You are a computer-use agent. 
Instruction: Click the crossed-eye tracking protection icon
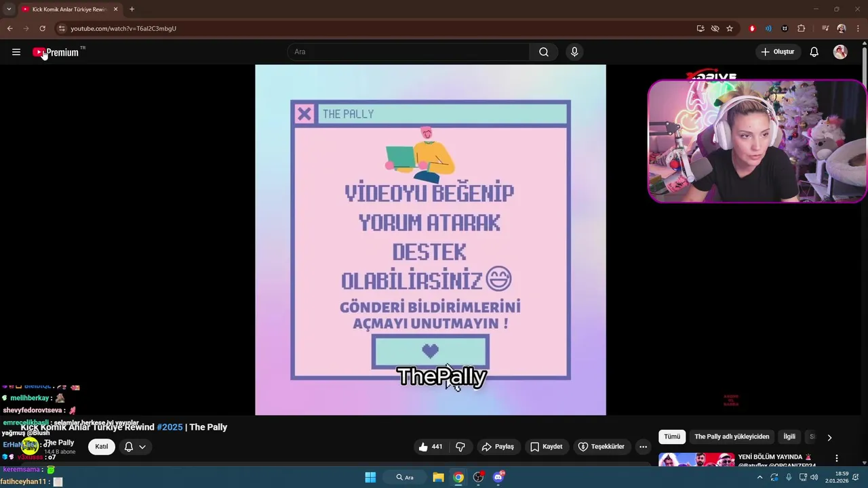point(715,28)
